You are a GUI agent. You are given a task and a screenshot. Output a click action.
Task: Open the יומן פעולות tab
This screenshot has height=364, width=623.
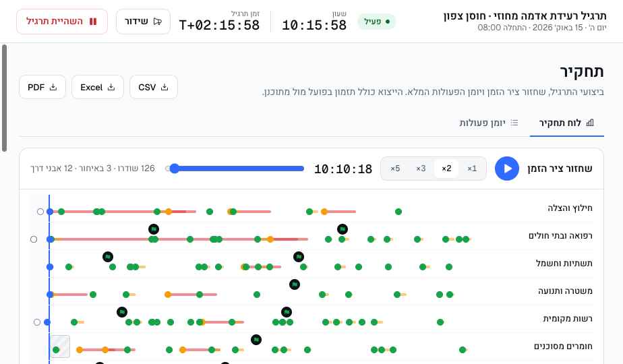(x=489, y=123)
